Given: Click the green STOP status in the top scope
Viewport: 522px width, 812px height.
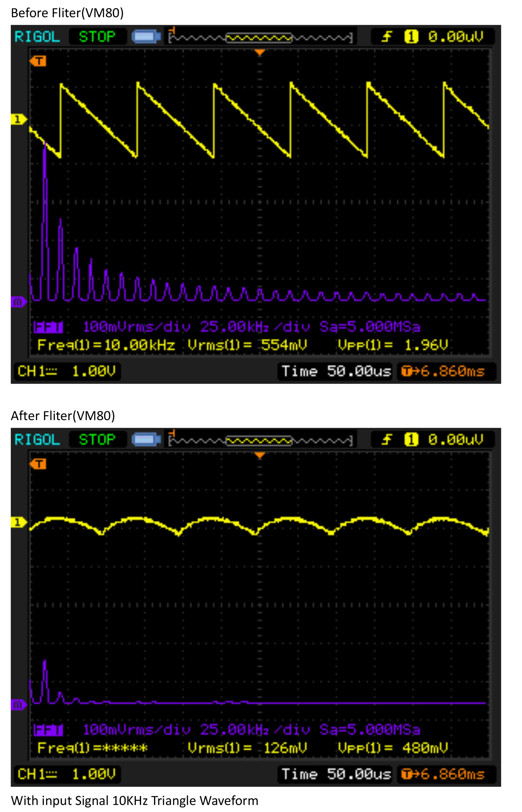Looking at the screenshot, I should [97, 37].
